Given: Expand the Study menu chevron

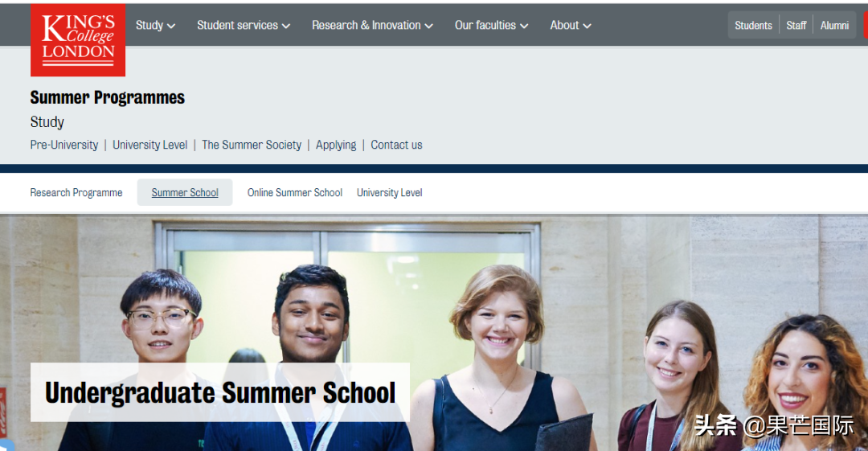Looking at the screenshot, I should tap(171, 26).
